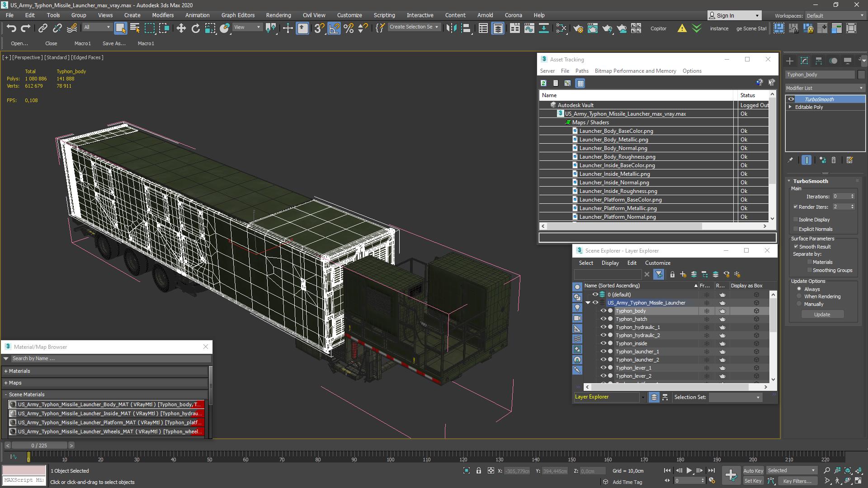Activate the Select Object tool
The height and width of the screenshot is (488, 868).
pyautogui.click(x=120, y=28)
